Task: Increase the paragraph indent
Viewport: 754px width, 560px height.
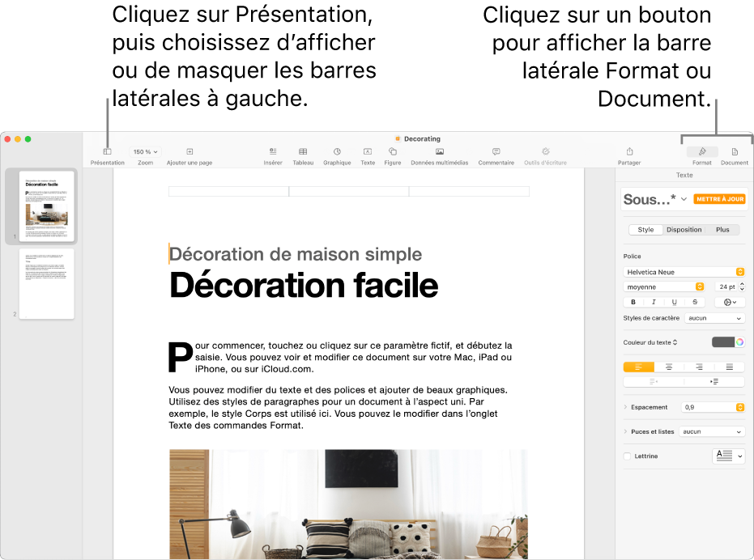Action: pos(714,382)
